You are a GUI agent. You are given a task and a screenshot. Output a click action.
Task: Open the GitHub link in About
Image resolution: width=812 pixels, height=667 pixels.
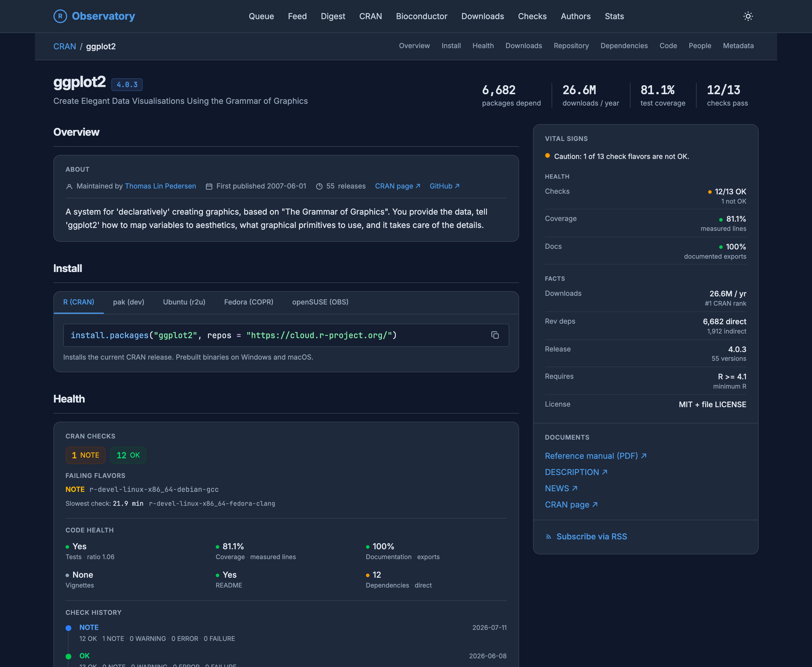[444, 186]
